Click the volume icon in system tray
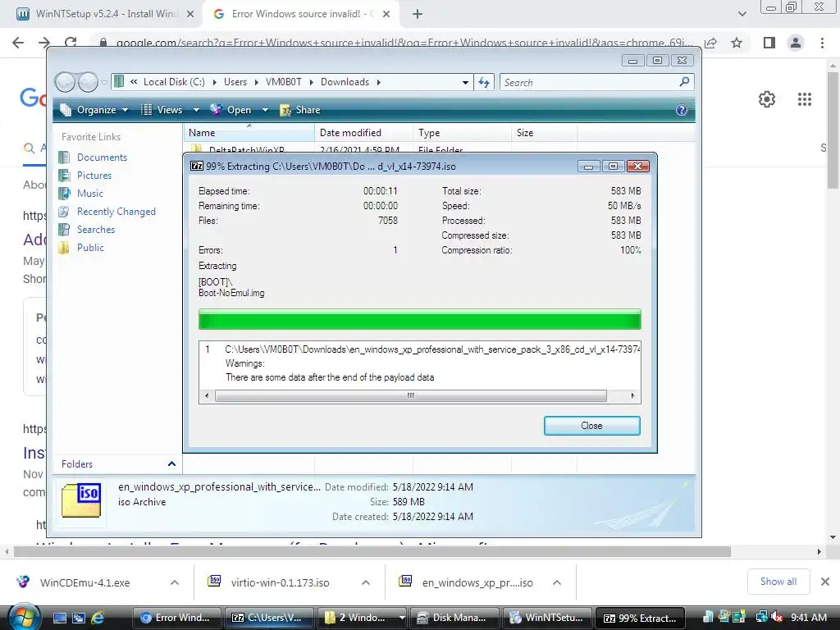The height and width of the screenshot is (630, 840). point(776,617)
